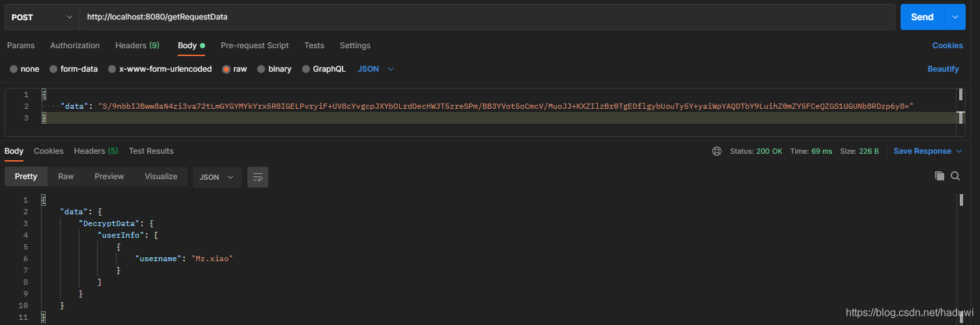This screenshot has height=325, width=980.
Task: Select the none body type
Action: [25, 69]
